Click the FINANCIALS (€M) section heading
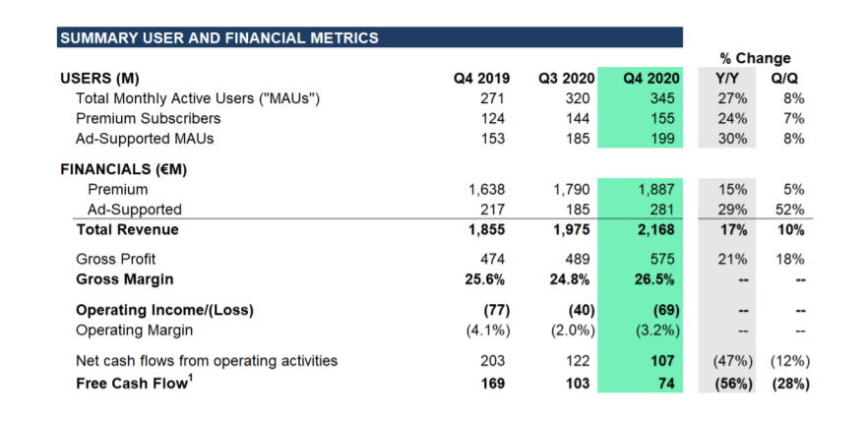 pyautogui.click(x=123, y=169)
